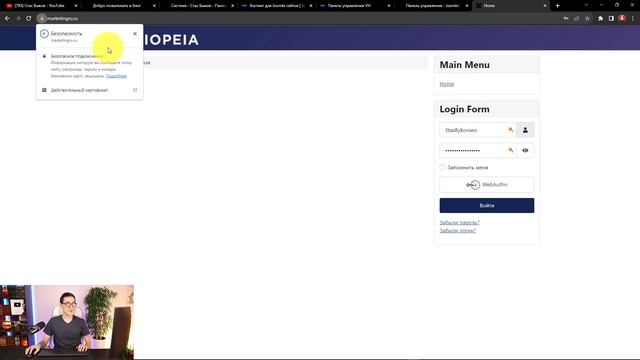Close the Home tab
The height and width of the screenshot is (360, 640).
(545, 6)
